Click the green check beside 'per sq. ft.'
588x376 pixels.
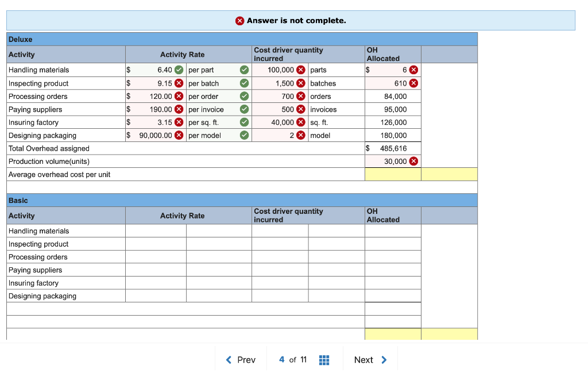(244, 122)
